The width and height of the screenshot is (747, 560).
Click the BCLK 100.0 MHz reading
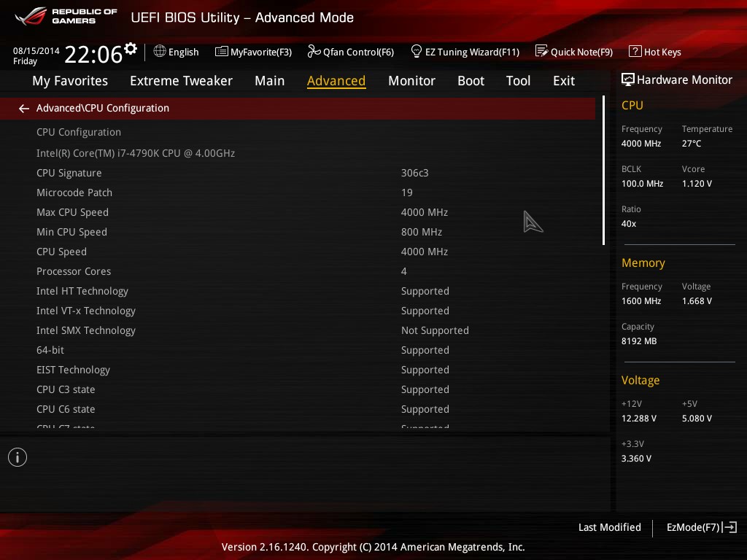click(x=642, y=183)
